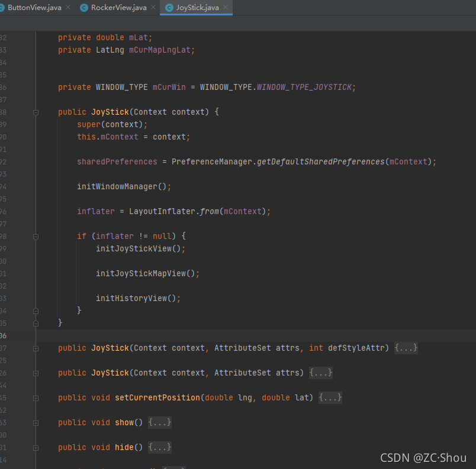Click the JoyStick.java class file icon
This screenshot has height=469, width=476.
click(169, 8)
